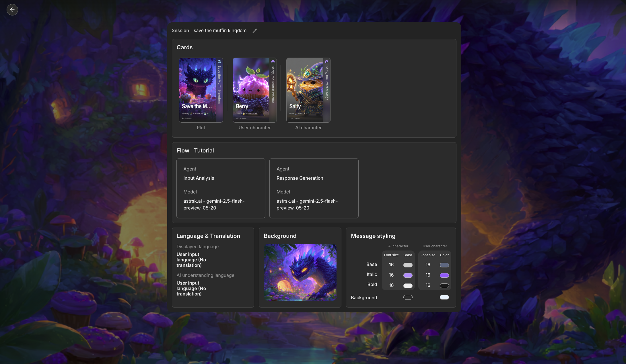The image size is (626, 364).
Task: Click the back arrow icon
Action: point(12,10)
